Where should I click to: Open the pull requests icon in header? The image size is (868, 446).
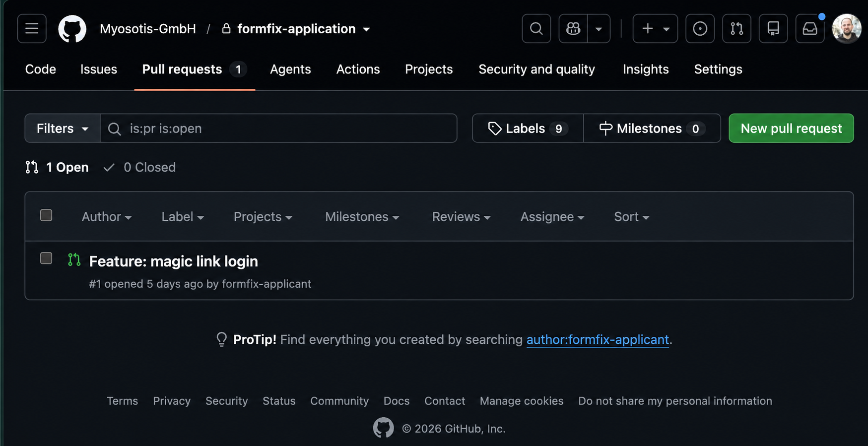(737, 29)
